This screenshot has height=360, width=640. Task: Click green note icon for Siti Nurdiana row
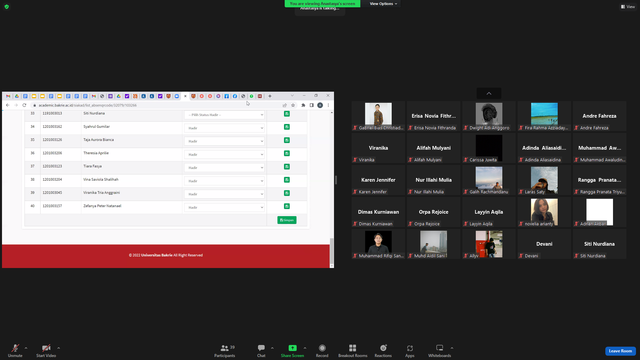[287, 114]
